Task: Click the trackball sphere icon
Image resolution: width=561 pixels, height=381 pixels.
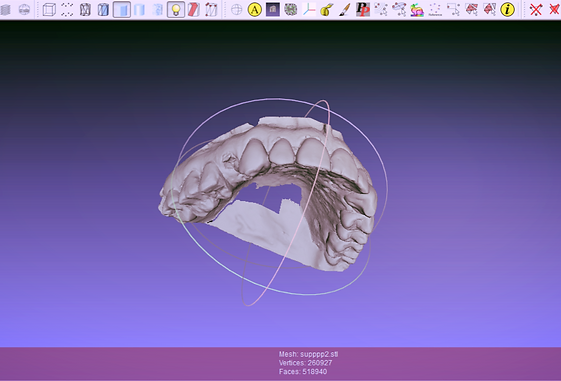Action: click(236, 10)
